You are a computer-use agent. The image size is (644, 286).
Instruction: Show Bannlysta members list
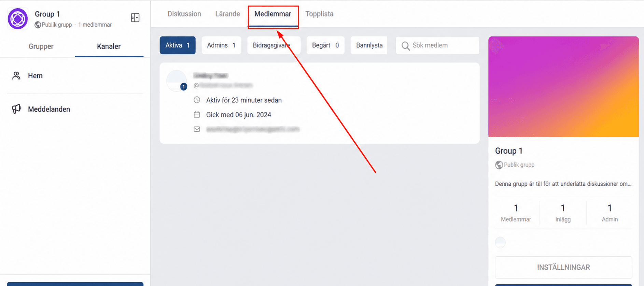[x=369, y=45]
